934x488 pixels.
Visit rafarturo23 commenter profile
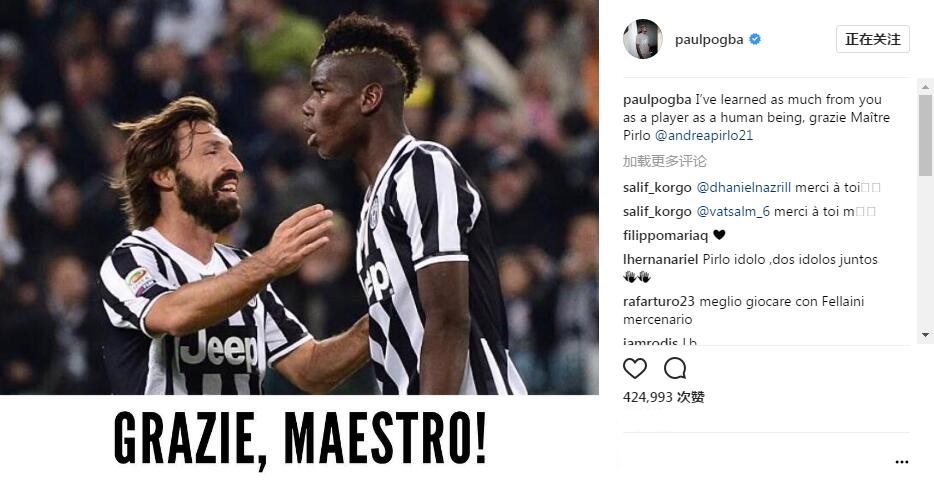click(659, 301)
